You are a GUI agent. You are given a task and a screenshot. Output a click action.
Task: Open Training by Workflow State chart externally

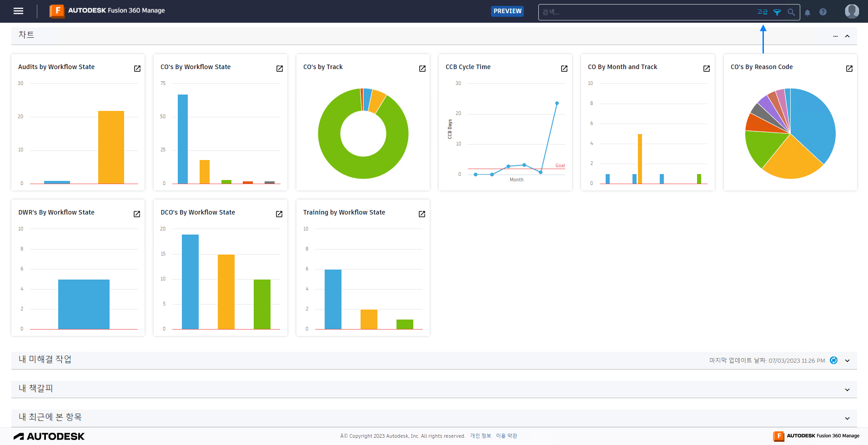[422, 214]
